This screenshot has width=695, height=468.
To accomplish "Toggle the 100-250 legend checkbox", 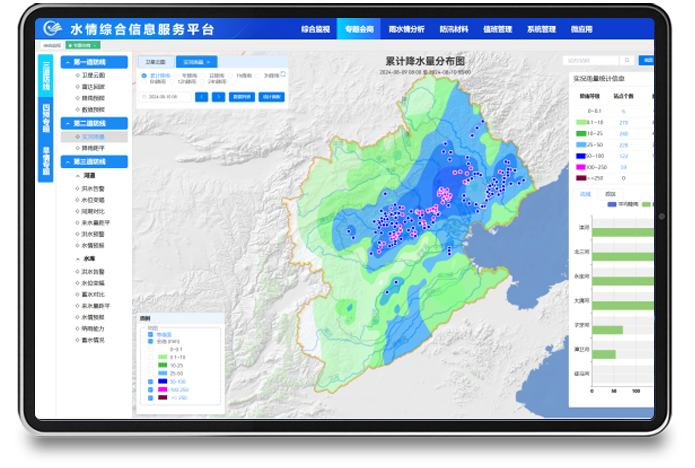I will pyautogui.click(x=150, y=388).
